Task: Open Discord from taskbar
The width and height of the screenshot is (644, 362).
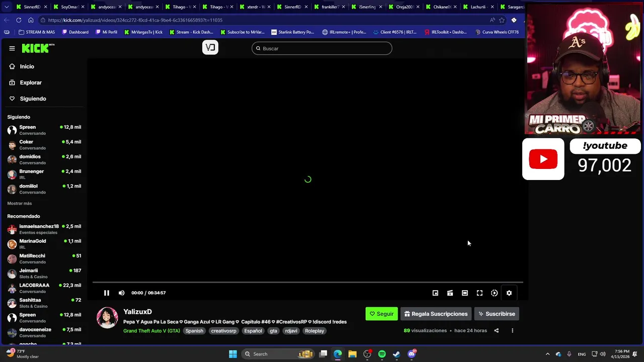Action: pos(412,354)
